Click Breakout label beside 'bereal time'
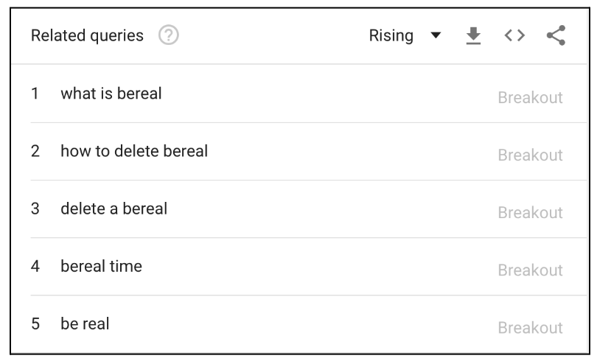597x364 pixels. tap(531, 270)
